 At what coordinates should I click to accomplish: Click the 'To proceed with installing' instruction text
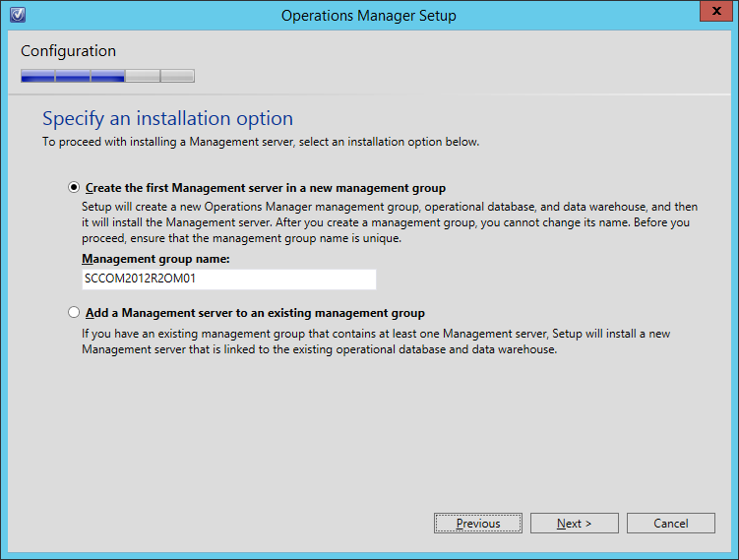(261, 143)
